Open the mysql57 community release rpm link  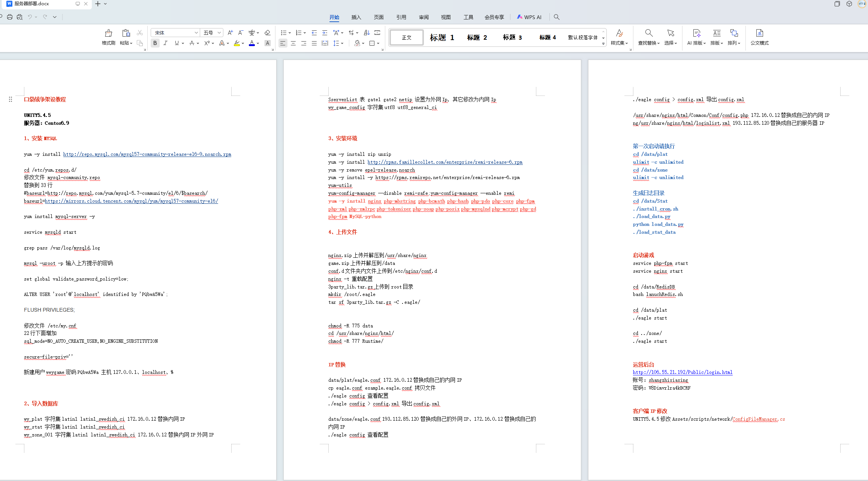(x=147, y=154)
